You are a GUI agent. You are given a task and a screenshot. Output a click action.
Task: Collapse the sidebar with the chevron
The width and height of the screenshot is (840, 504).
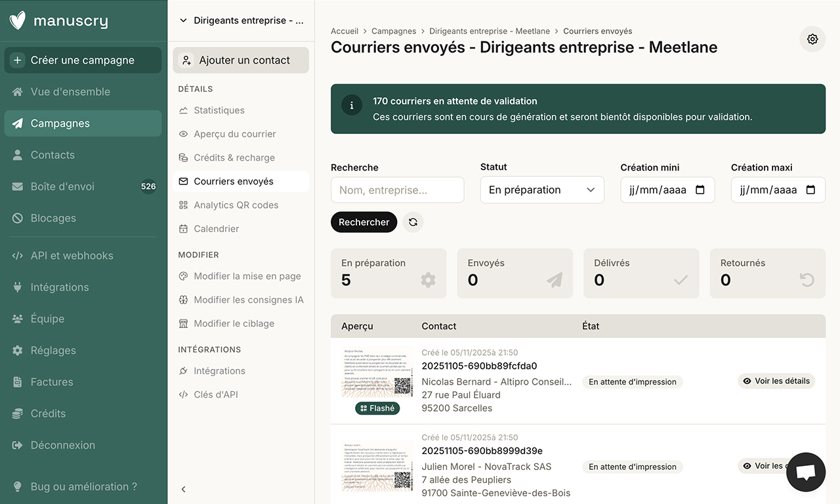(x=183, y=489)
